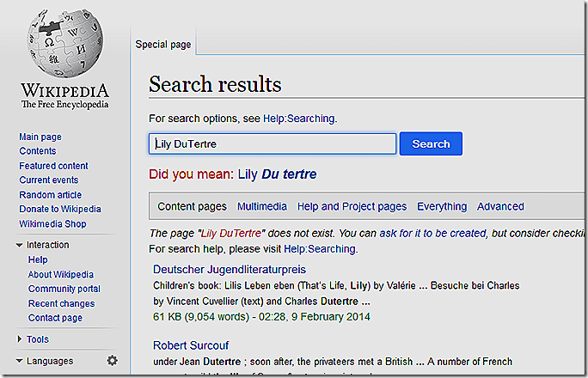Visit the Wikimedia Shop link
Image resolution: width=588 pixels, height=378 pixels.
(x=53, y=223)
